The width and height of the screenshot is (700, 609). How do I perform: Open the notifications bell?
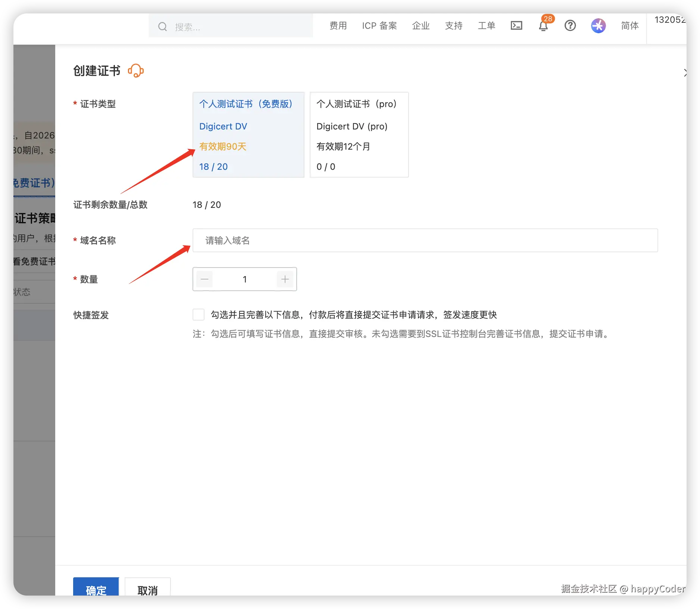tap(544, 26)
